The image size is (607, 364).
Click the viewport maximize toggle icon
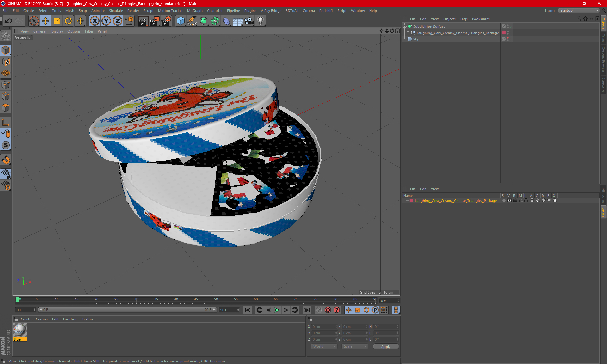click(x=397, y=31)
